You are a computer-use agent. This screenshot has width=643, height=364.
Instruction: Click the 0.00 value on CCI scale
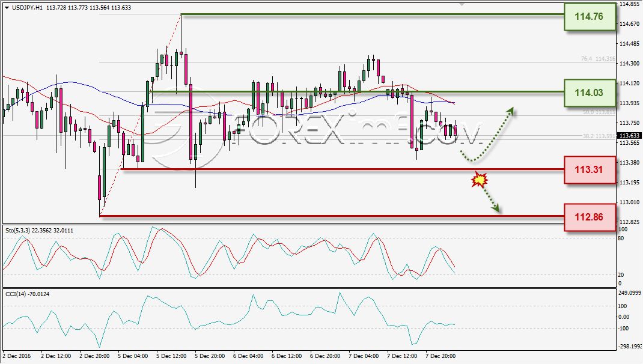623,317
